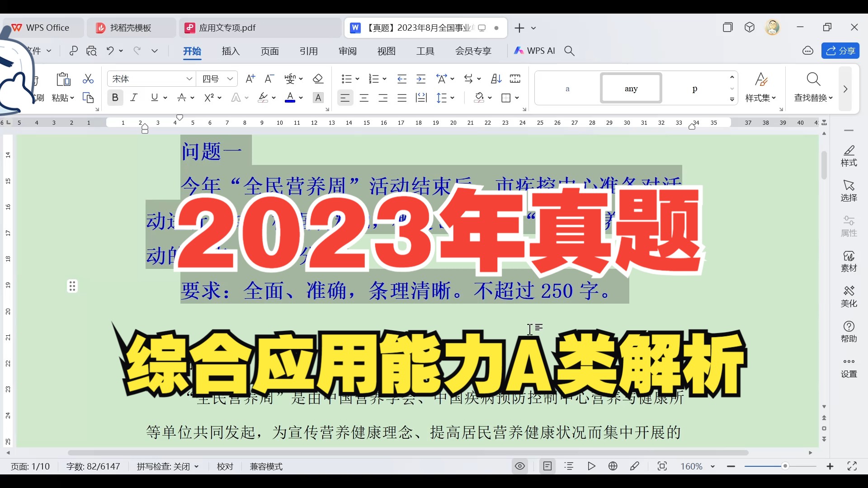The image size is (868, 488).
Task: Clear formatting with the eraser icon
Action: (318, 79)
